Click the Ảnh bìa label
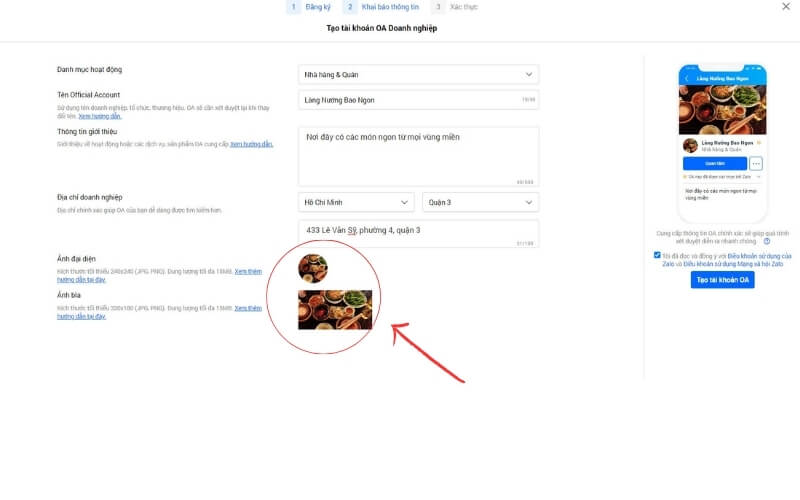The height and width of the screenshot is (500, 800). 69,295
